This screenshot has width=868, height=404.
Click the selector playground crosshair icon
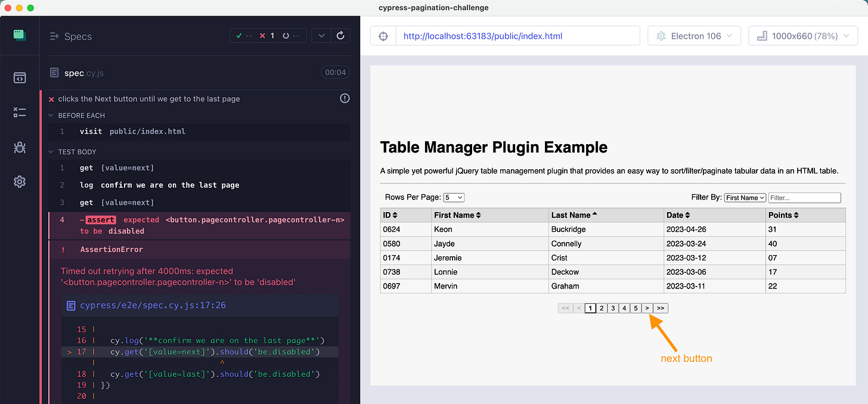pyautogui.click(x=384, y=36)
